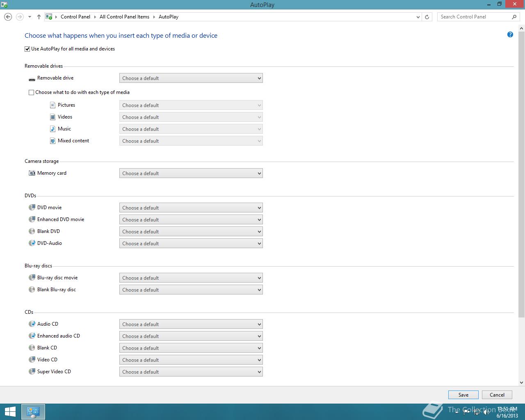Click the Super Video CD icon

32,372
